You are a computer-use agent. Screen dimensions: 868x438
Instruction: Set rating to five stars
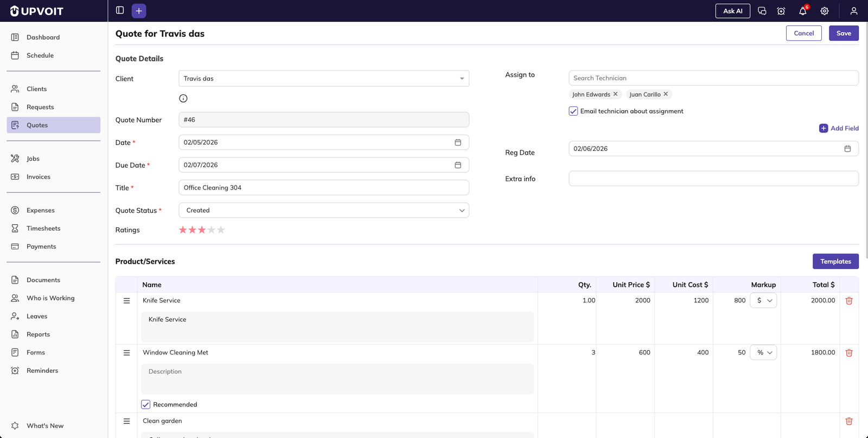click(221, 230)
